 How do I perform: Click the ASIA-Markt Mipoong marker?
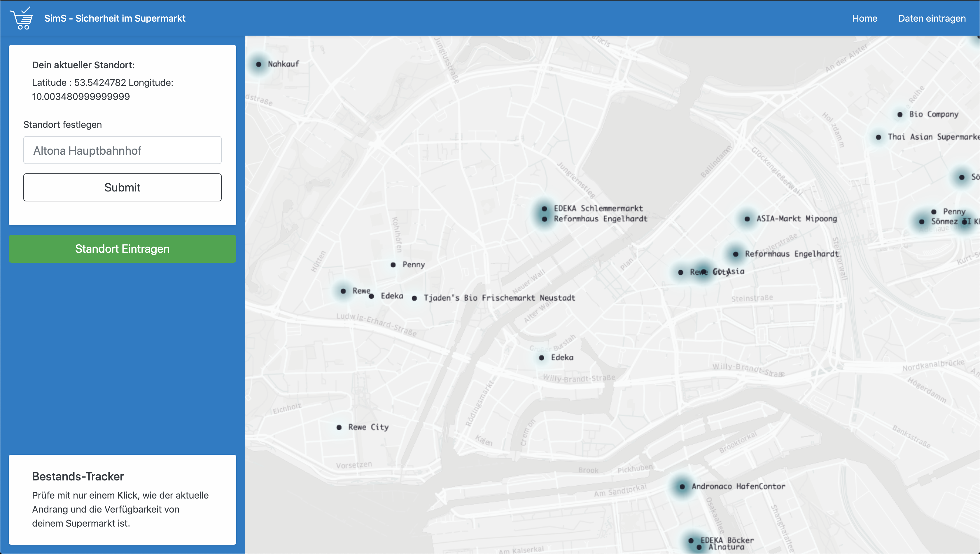click(747, 219)
